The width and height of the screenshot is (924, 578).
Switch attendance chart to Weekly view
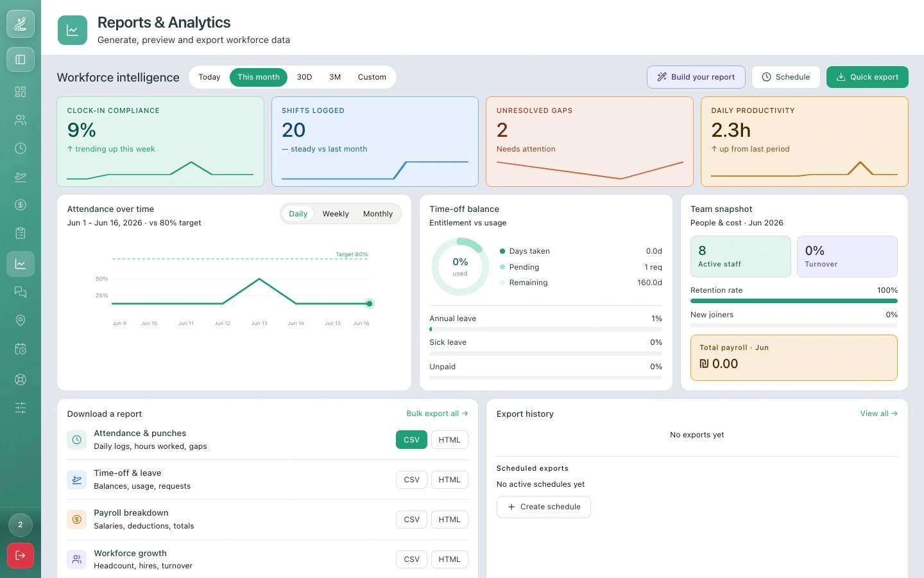(336, 214)
